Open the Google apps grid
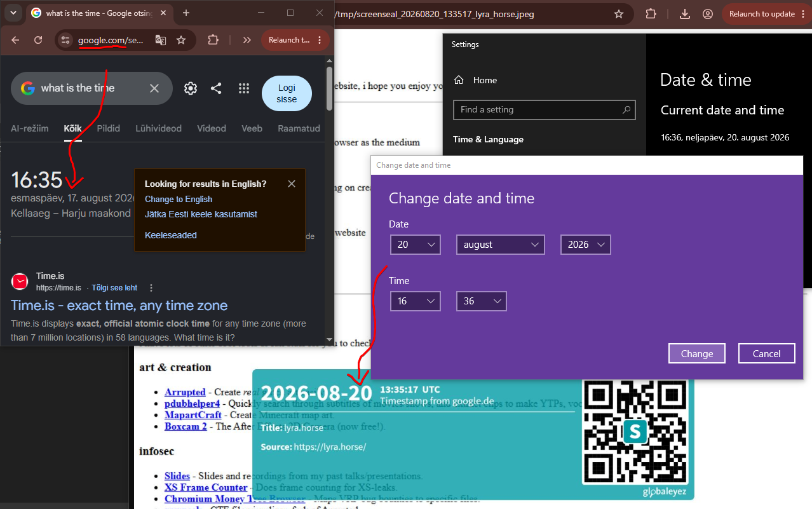Screen dimensions: 812x509 click(244, 88)
